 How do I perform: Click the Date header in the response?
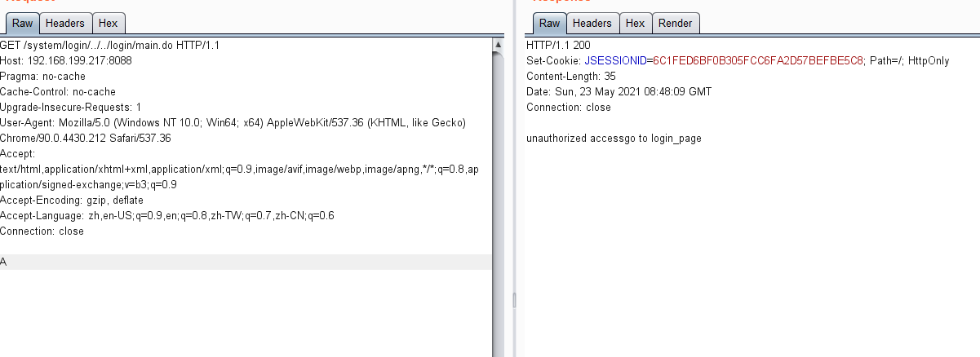pos(619,91)
